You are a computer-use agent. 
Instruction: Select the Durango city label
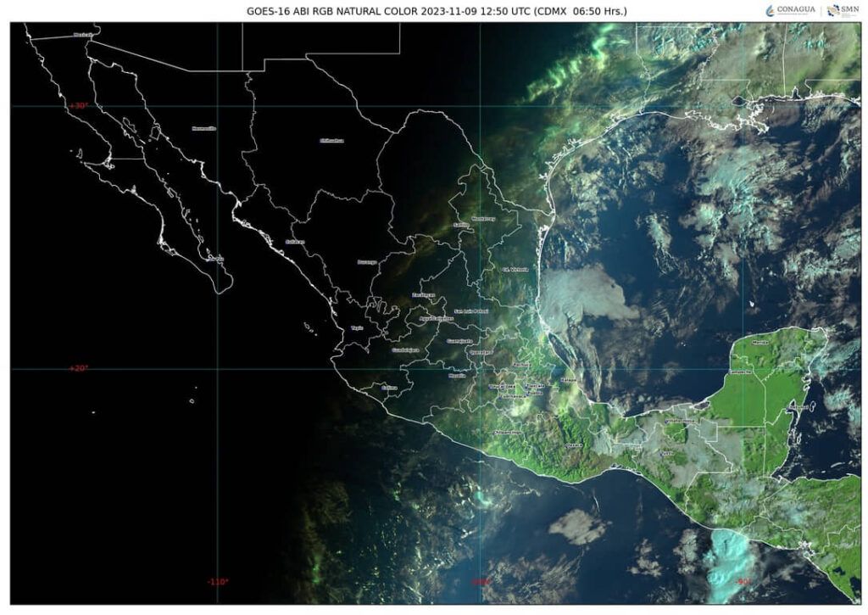point(367,262)
